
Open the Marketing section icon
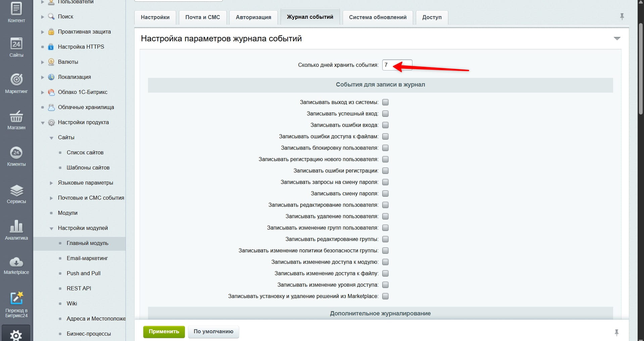pyautogui.click(x=16, y=80)
